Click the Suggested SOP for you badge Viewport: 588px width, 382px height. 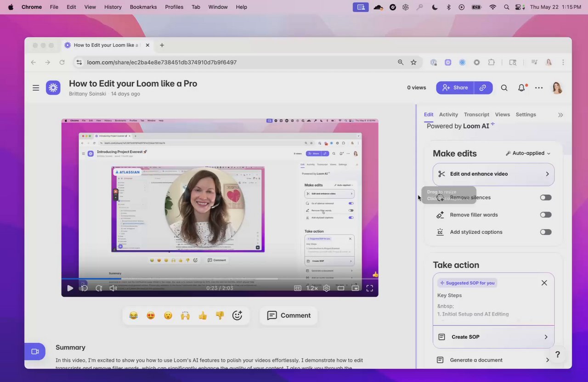467,283
